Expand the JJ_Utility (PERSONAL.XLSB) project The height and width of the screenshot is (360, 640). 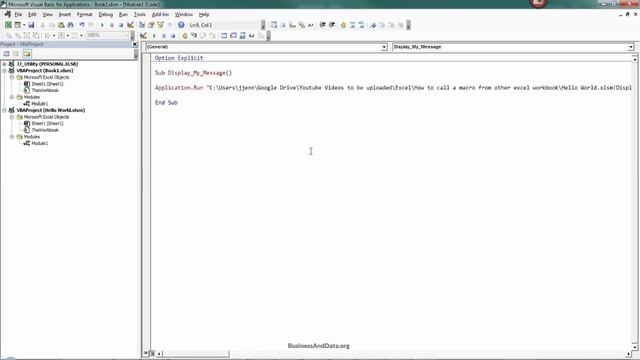coord(4,64)
